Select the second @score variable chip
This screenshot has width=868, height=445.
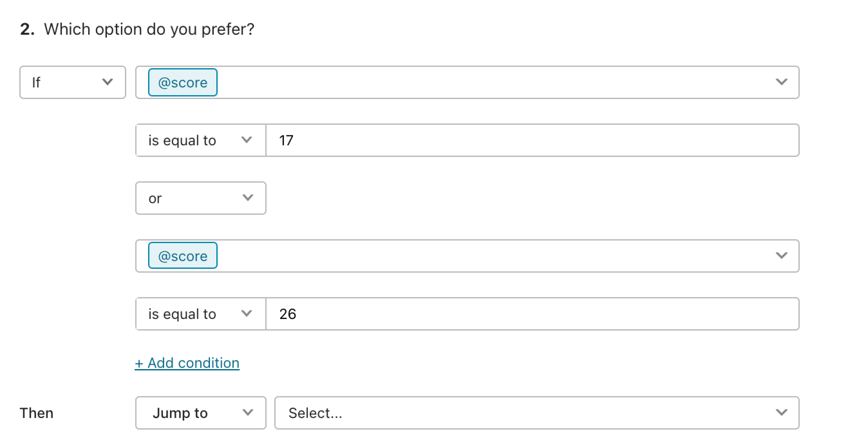[x=182, y=255]
